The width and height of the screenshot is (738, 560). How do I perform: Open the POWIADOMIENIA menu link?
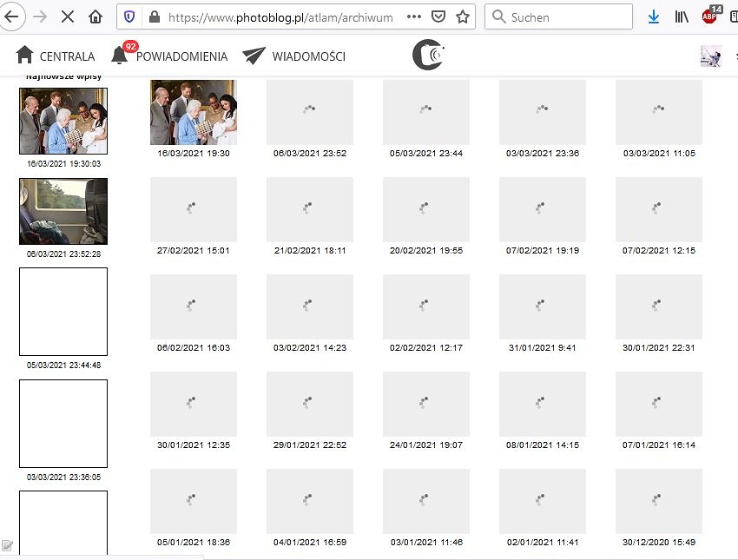point(181,56)
